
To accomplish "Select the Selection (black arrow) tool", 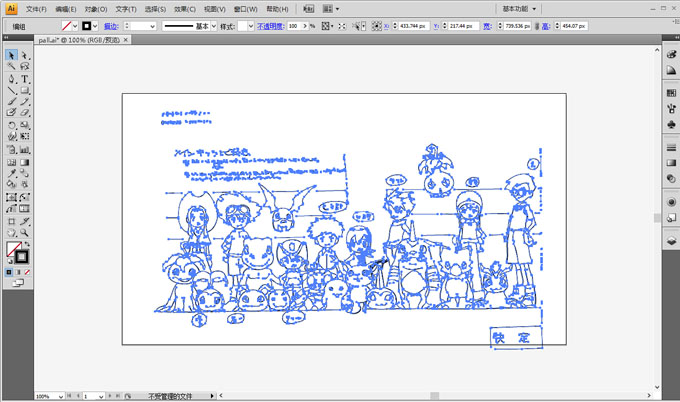I will tap(11, 55).
